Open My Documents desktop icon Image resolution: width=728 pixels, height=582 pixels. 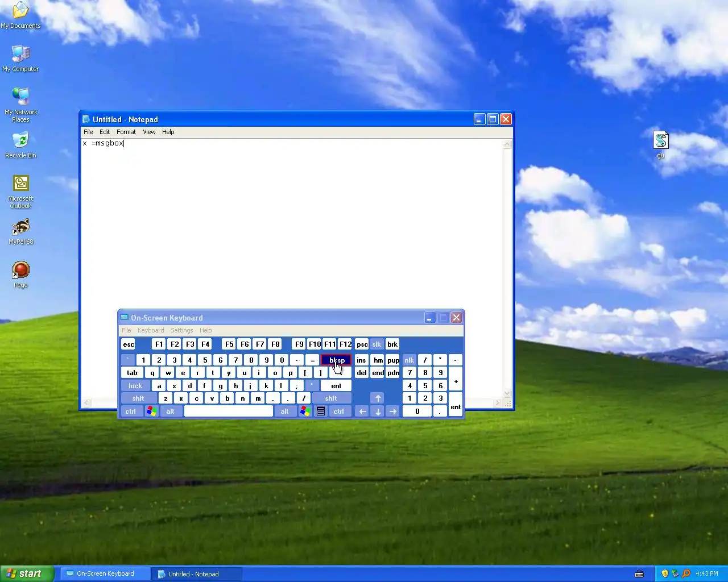(x=20, y=15)
